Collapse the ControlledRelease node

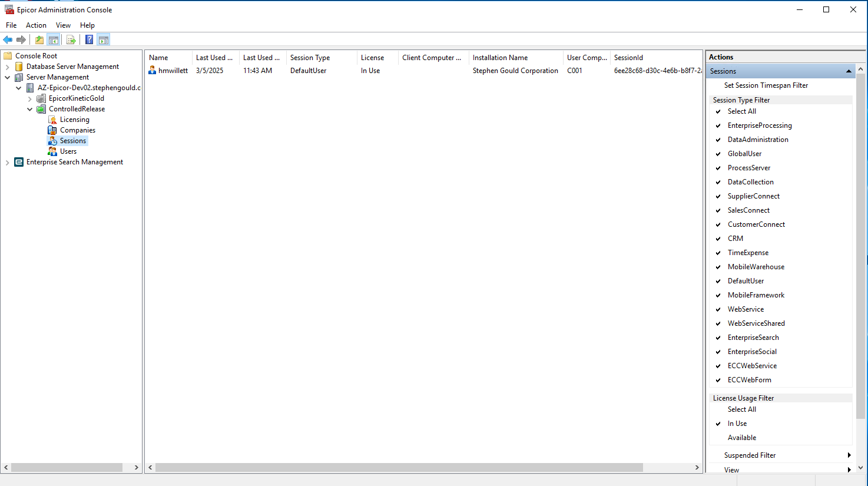click(29, 109)
